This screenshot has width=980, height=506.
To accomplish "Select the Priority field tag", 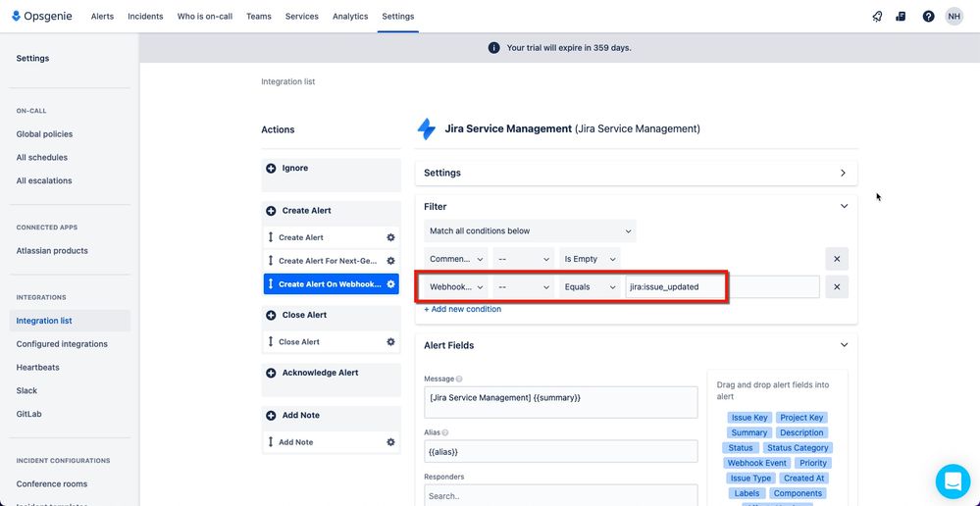I will 813,463.
